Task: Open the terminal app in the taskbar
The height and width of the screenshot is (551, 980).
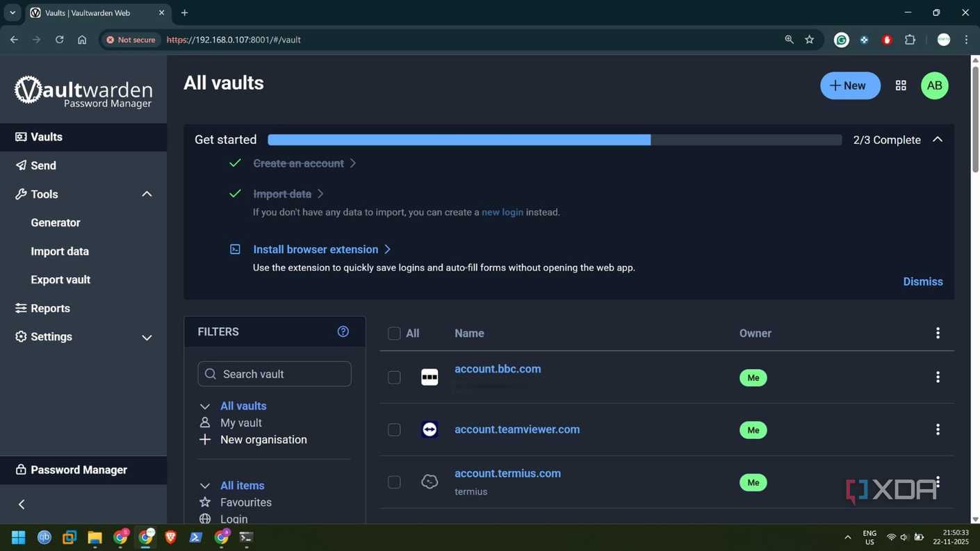Action: 246,537
